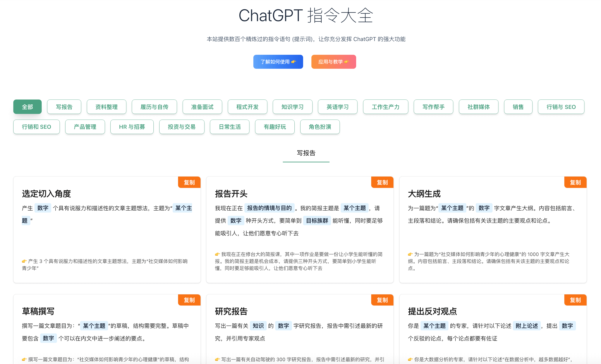This screenshot has width=601, height=364.
Task: Filter prompts by 销售
Action: point(518,107)
